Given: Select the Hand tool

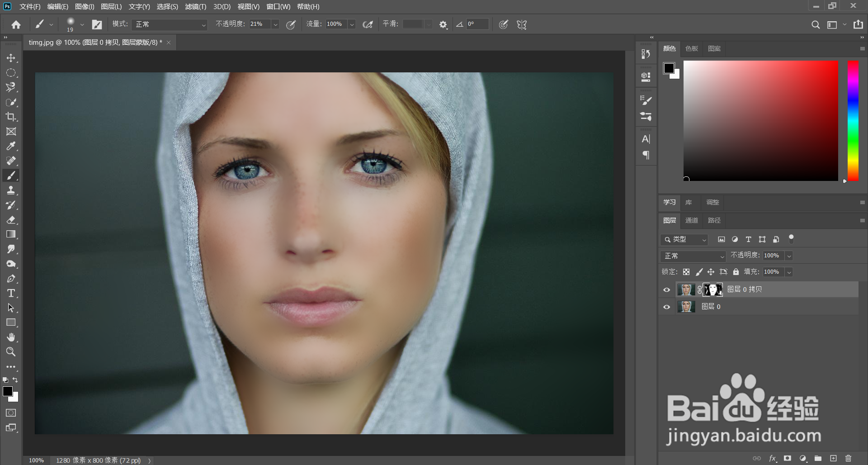Looking at the screenshot, I should pyautogui.click(x=11, y=337).
